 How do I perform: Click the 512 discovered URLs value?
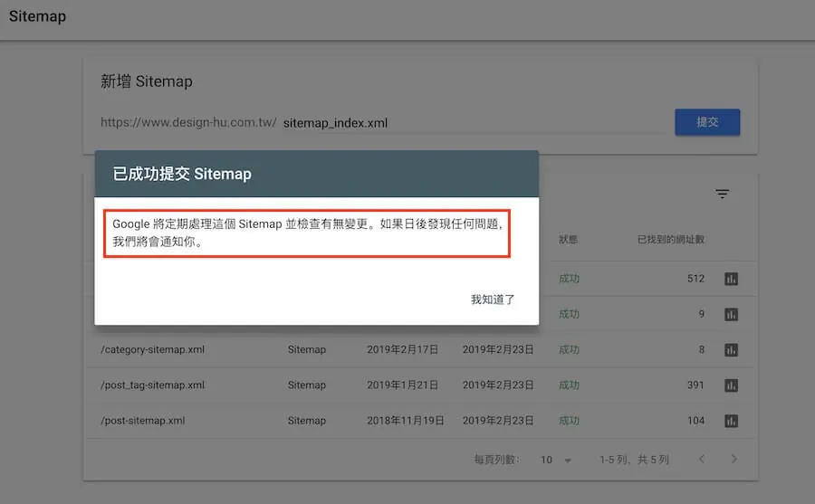coord(695,279)
